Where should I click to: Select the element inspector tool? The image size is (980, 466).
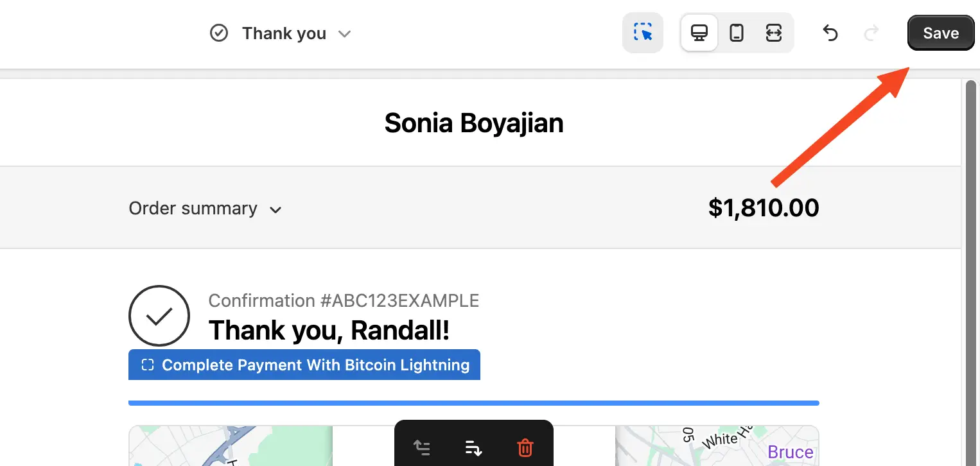coord(642,32)
